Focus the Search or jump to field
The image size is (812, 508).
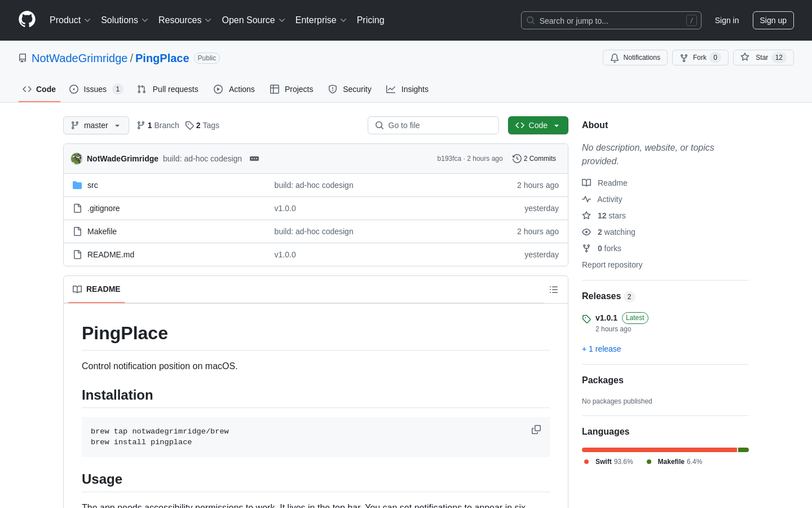pyautogui.click(x=611, y=20)
